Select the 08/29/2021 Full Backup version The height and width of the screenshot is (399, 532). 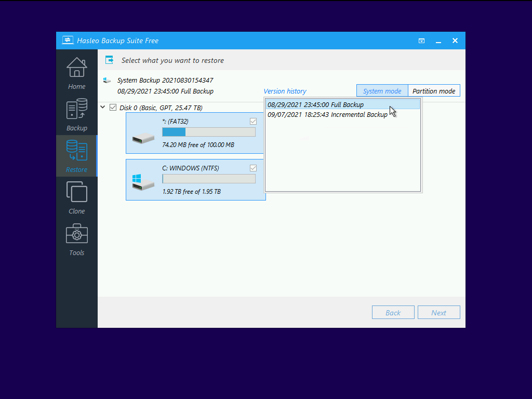315,105
